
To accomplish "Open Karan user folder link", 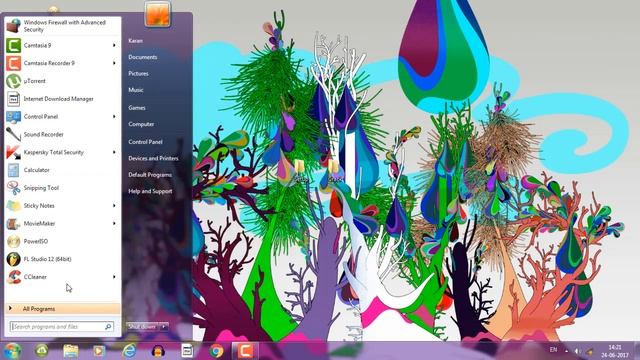I will pos(136,41).
